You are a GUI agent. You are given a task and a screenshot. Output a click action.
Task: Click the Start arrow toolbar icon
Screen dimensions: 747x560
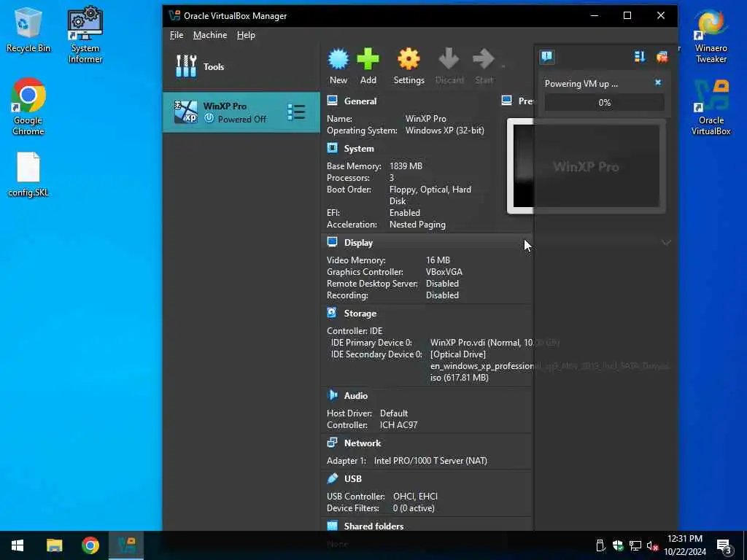click(484, 59)
